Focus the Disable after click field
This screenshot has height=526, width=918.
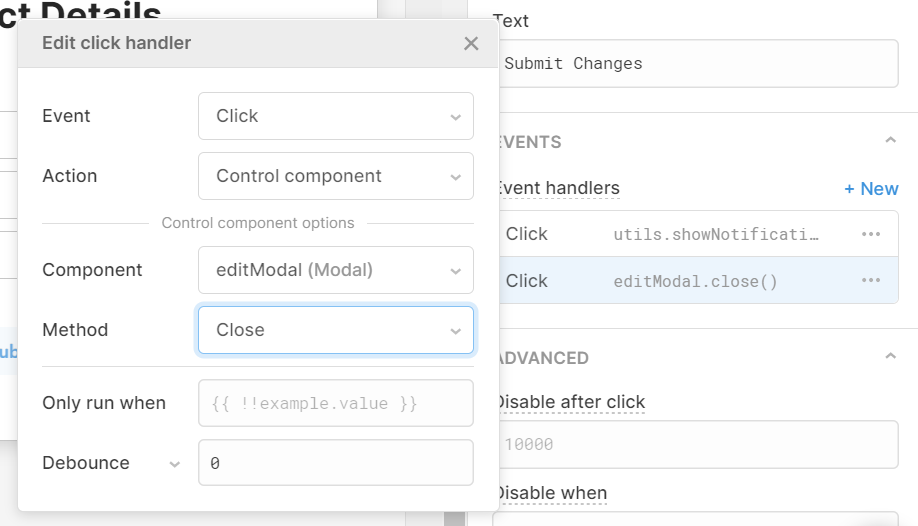[x=696, y=444]
